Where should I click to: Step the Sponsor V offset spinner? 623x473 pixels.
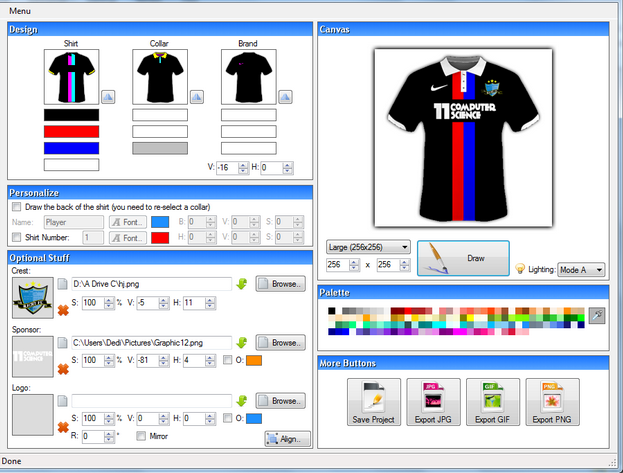[x=164, y=361]
